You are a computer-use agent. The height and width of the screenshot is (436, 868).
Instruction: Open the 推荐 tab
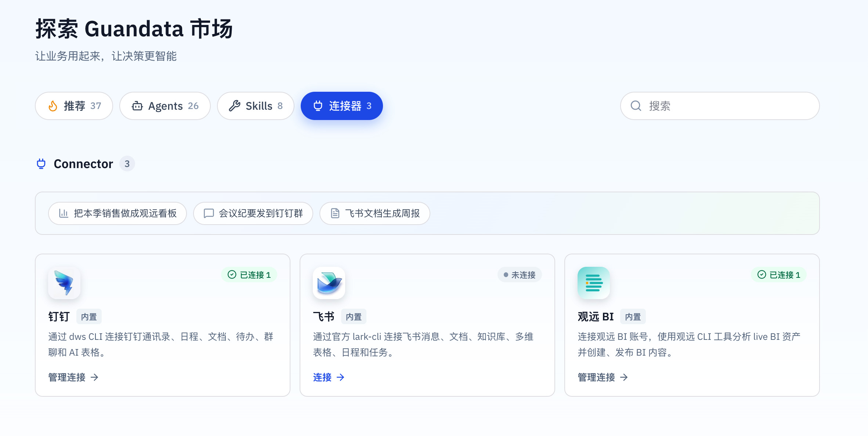click(74, 106)
